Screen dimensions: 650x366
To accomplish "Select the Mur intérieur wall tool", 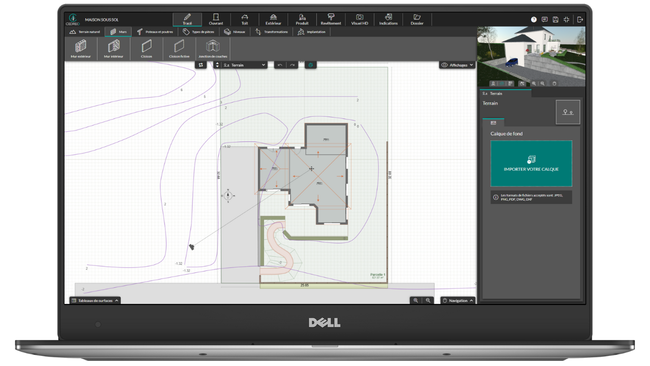I will (114, 48).
